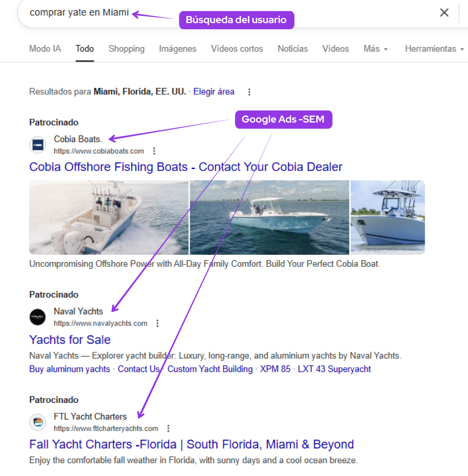Open Cobia Offshore Fishing Boats ad headline

point(186,167)
